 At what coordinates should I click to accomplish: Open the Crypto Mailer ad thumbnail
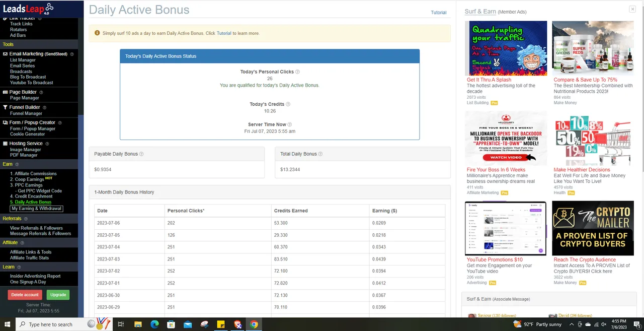[x=593, y=228]
